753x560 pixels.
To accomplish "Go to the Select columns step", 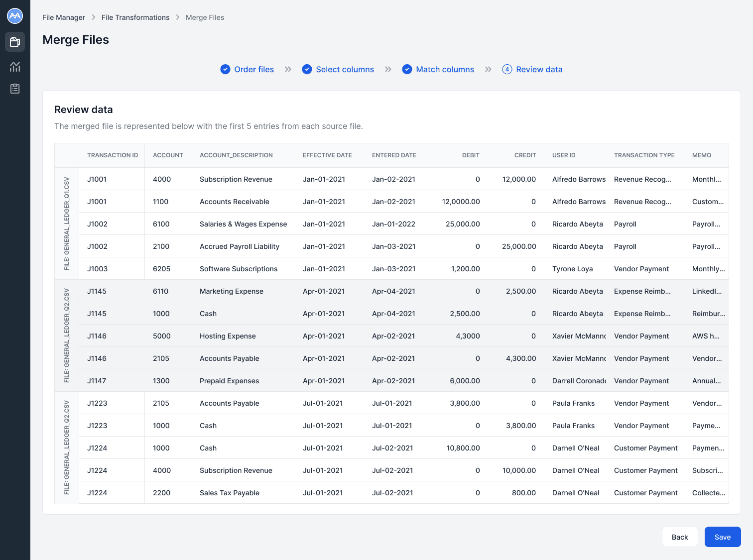I will [x=345, y=69].
